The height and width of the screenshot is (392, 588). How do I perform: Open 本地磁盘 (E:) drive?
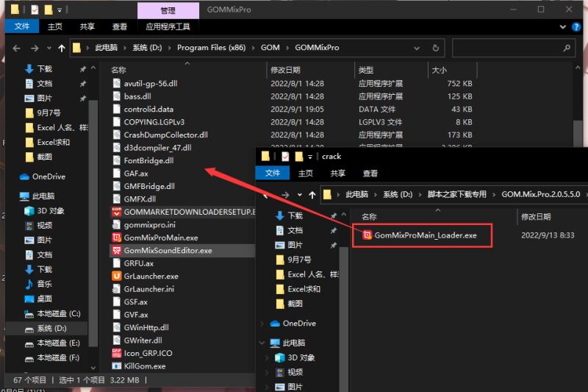tap(52, 343)
